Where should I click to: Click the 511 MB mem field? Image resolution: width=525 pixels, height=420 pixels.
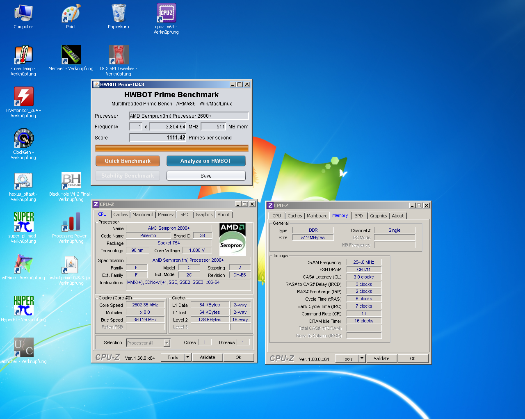213,127
